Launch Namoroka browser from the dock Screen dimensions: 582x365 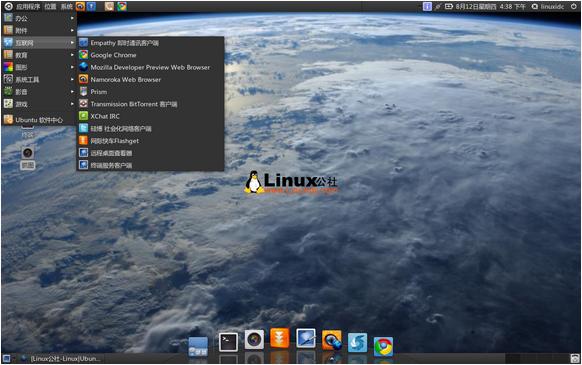pyautogui.click(x=332, y=340)
